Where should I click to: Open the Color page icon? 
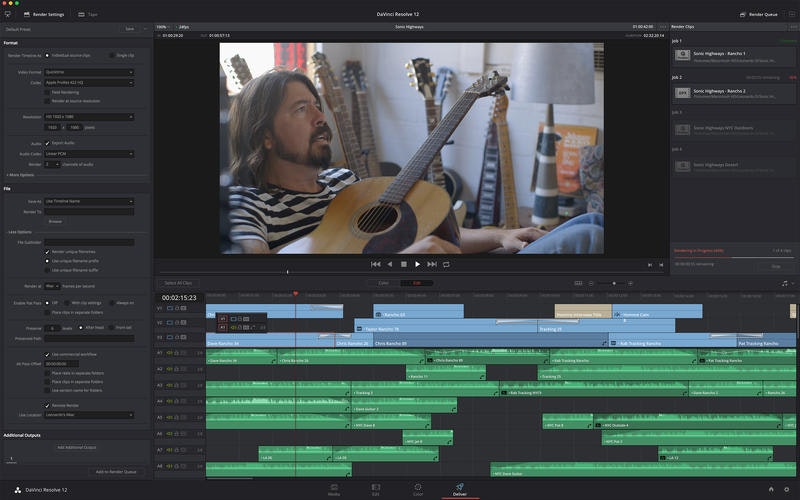point(418,487)
